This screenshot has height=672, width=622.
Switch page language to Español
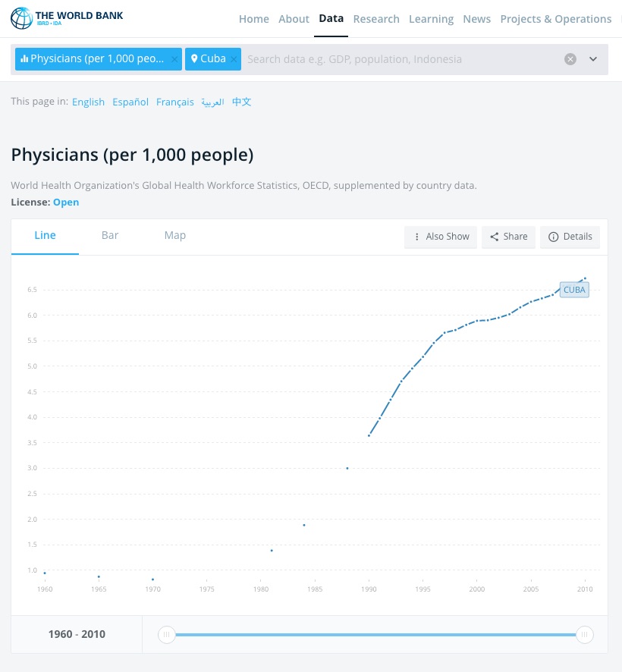click(x=130, y=102)
